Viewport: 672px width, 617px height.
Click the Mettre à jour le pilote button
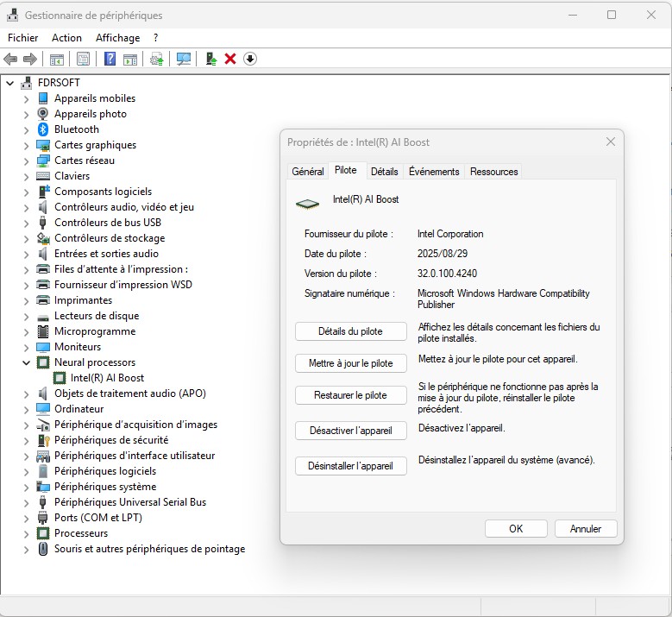[350, 363]
